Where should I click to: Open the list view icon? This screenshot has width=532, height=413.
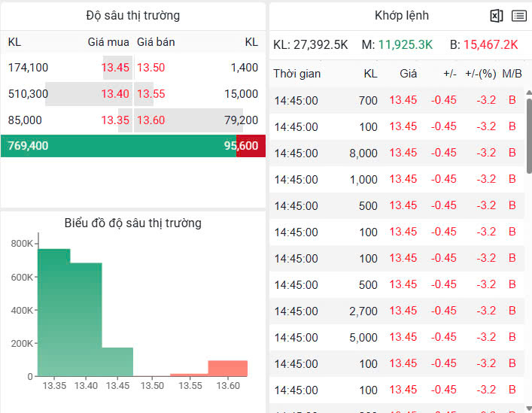click(x=518, y=16)
